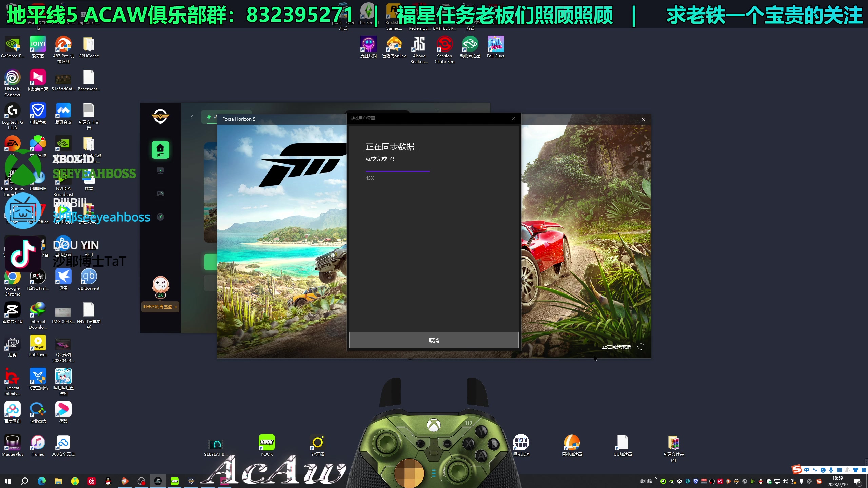Screen dimensions: 868x488
Task: Click the 取消 cancel button in sync dialog
Action: (433, 340)
